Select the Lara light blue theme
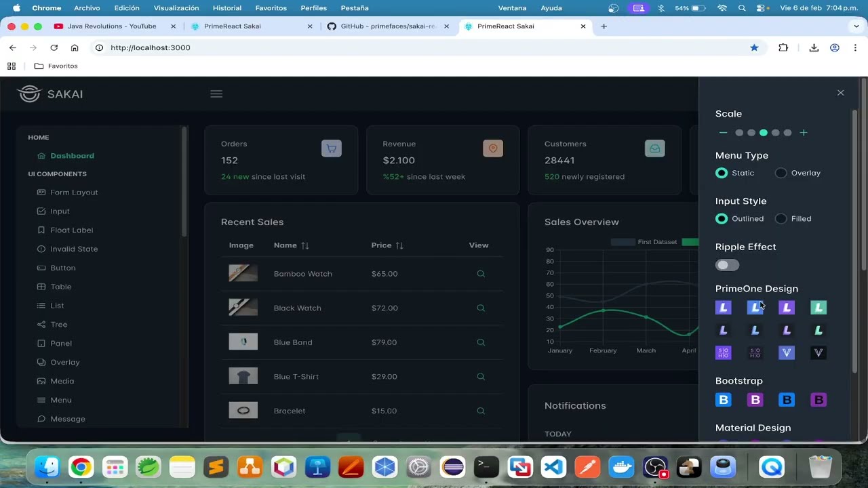The height and width of the screenshot is (488, 868). coord(755,308)
